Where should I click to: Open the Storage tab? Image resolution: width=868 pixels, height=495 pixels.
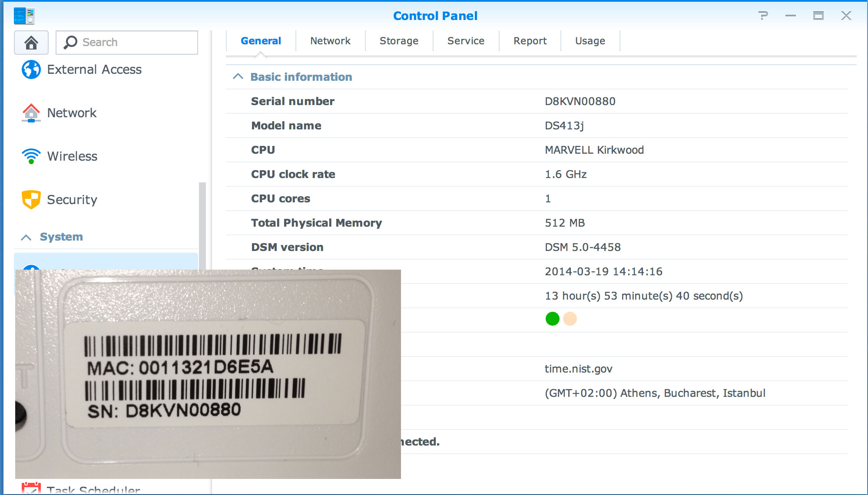(399, 41)
